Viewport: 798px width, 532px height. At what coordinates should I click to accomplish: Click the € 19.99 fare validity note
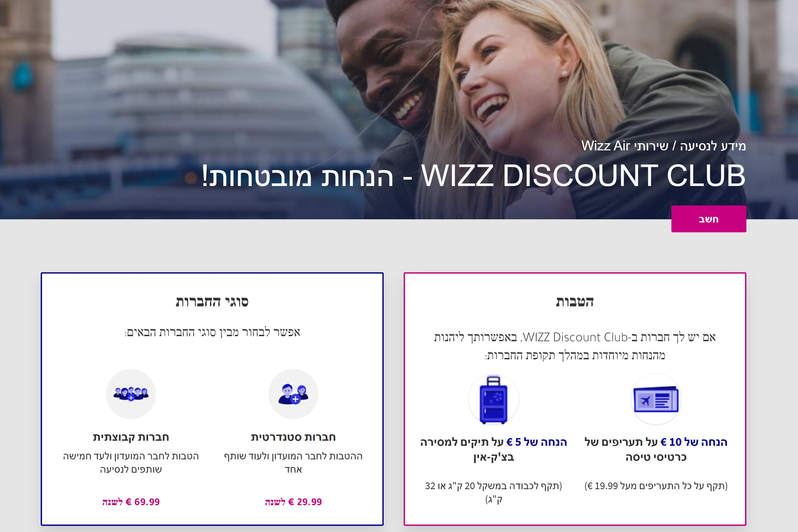(x=656, y=486)
